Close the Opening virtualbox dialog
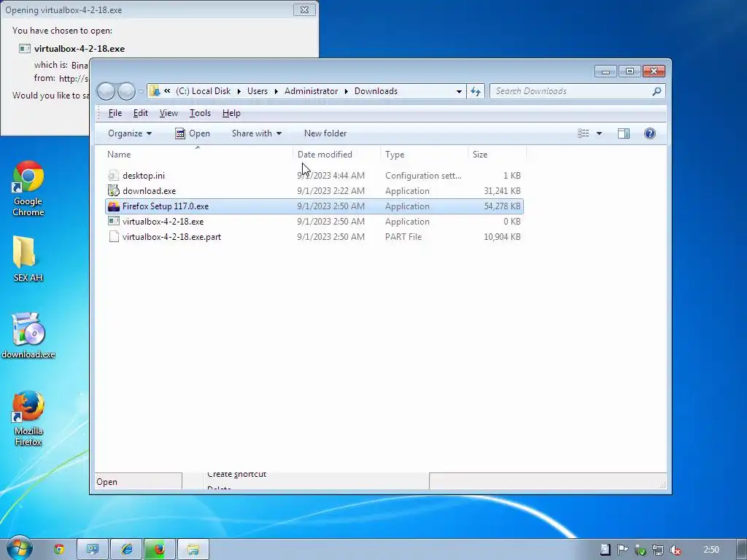Screen dimensions: 747x560 tap(304, 9)
